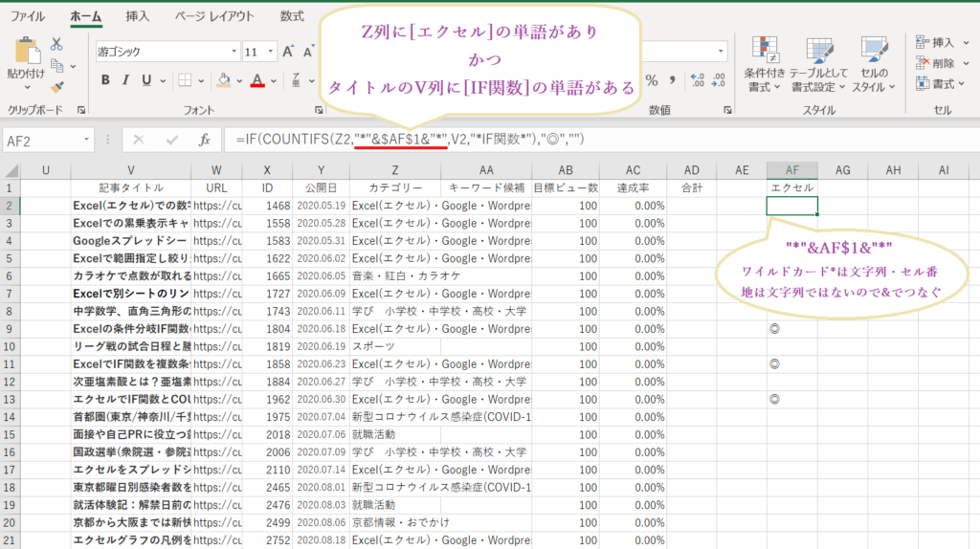
Task: Open the 挿入 ribbon tab
Action: (138, 16)
